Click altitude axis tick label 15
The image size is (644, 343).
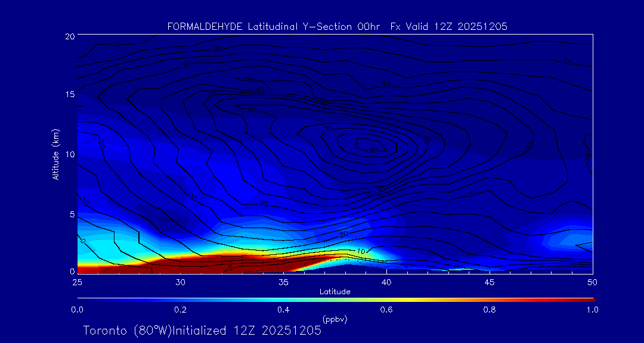coord(69,94)
